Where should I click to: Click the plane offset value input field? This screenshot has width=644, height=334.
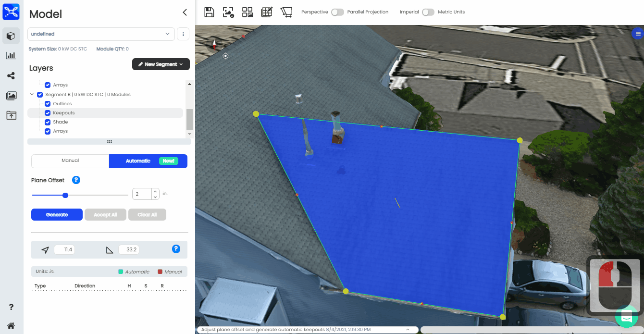(x=142, y=194)
